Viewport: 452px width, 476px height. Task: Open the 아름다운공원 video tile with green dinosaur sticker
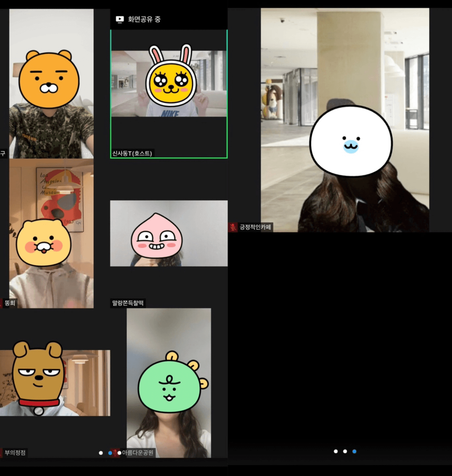pyautogui.click(x=169, y=383)
